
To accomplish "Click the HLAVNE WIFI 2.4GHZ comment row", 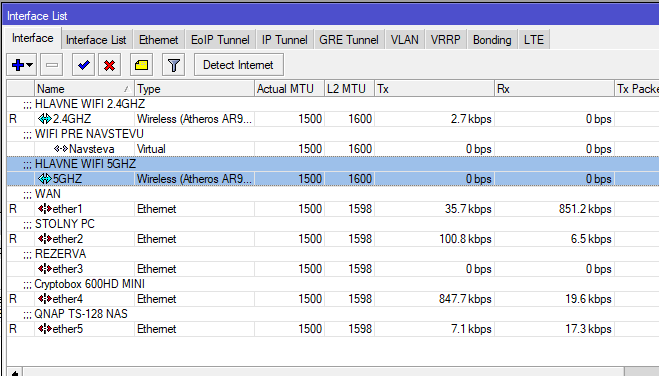I will coord(333,104).
